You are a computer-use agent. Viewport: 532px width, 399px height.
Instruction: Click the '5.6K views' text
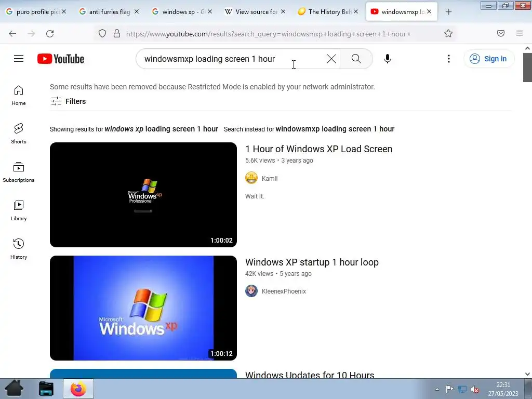(x=260, y=161)
